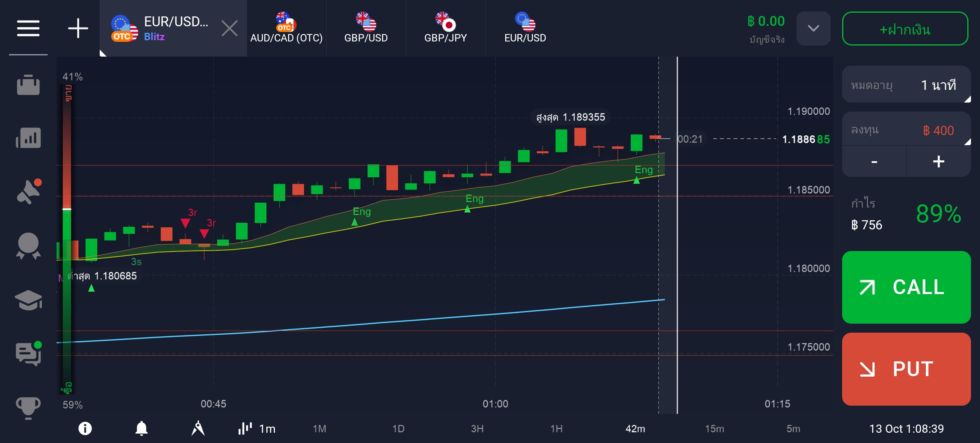Open the trophy tournaments icon
The width and height of the screenshot is (980, 443).
(x=28, y=407)
